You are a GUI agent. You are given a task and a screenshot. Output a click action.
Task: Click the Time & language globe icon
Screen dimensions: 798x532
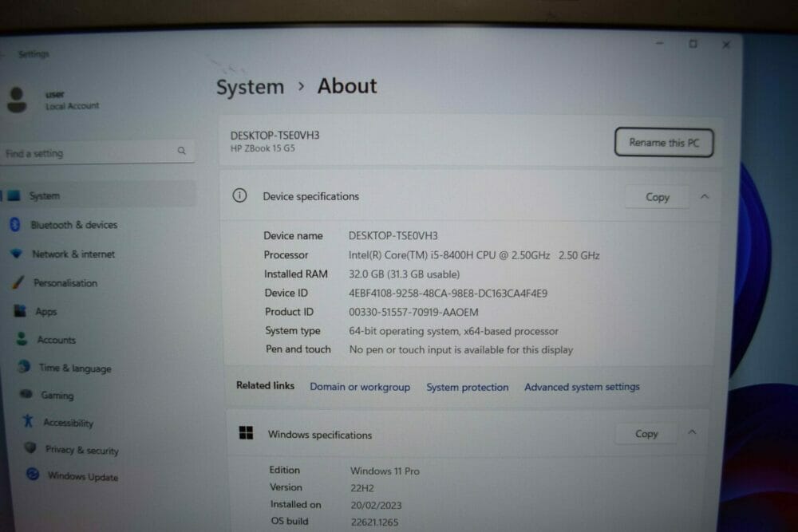[24, 366]
